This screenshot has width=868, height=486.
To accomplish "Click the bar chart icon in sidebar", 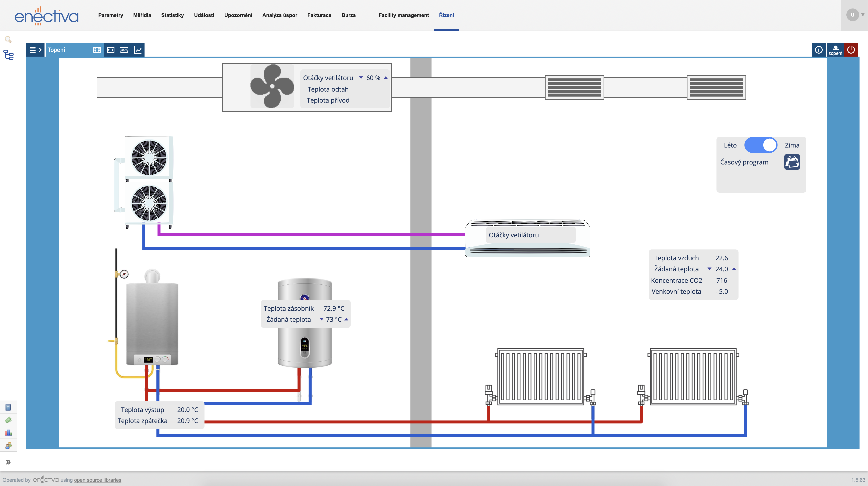I will click(x=8, y=433).
